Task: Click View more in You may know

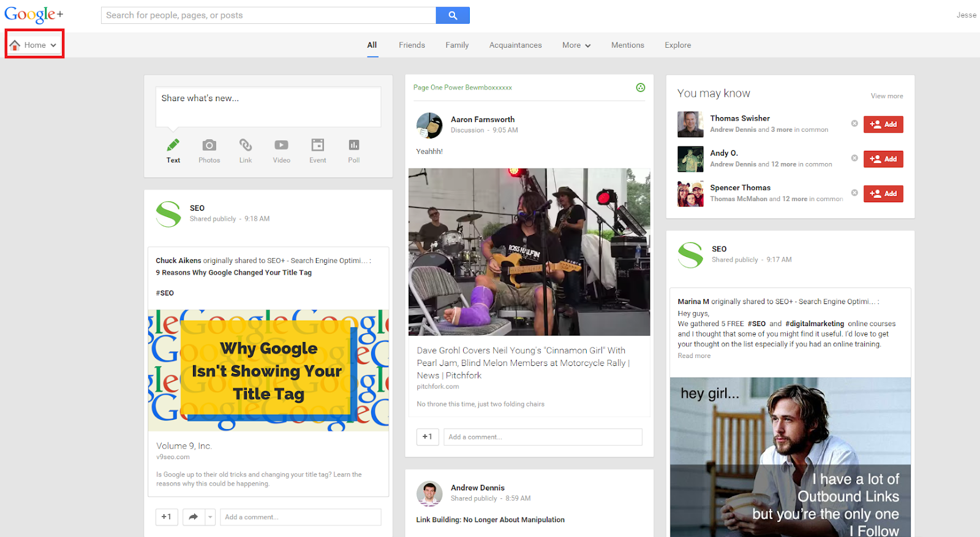Action: (887, 96)
